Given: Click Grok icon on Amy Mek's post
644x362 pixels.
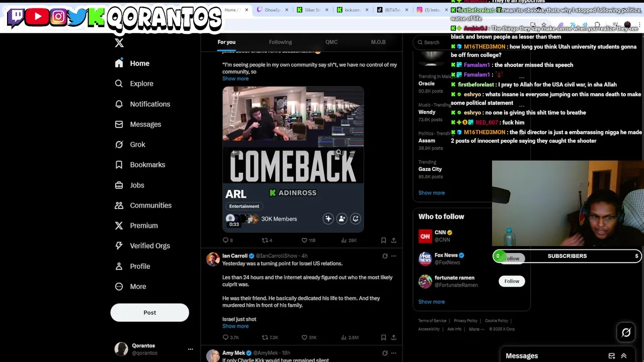Looking at the screenshot, I should 385,353.
